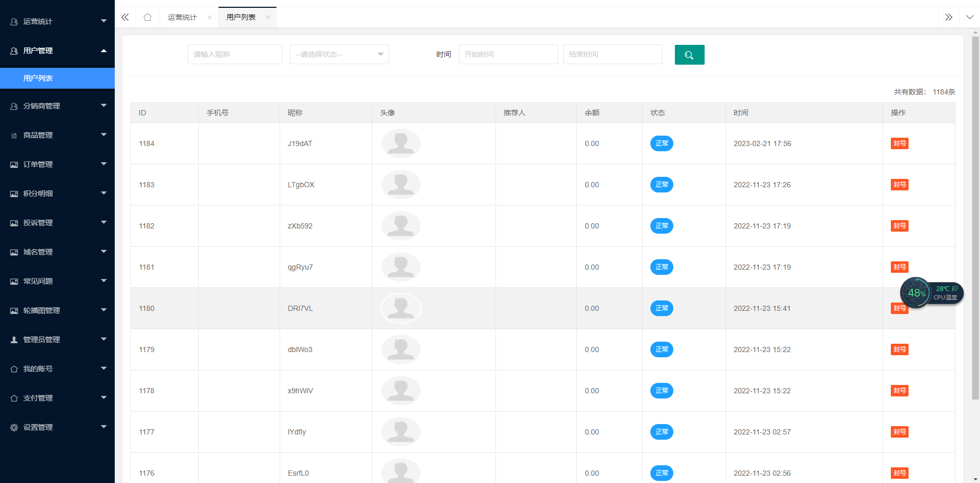
Task: Open the home tab icon
Action: pyautogui.click(x=148, y=17)
